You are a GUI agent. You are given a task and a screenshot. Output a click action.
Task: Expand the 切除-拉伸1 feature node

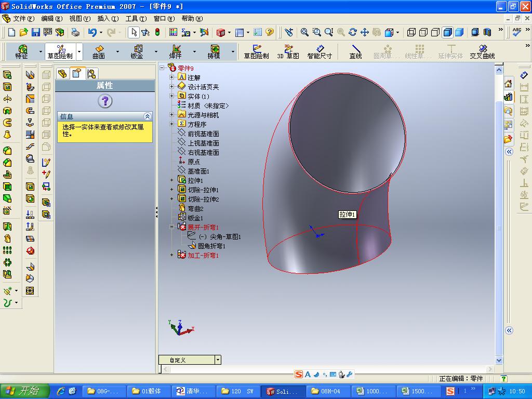[171, 189]
